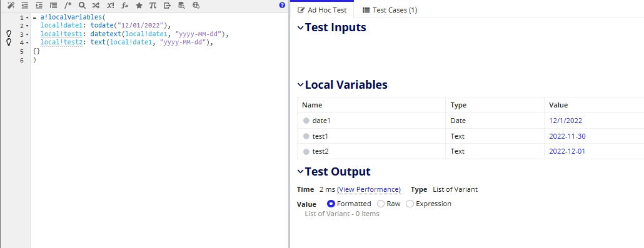Fold code at line 2 arrow
644x248 pixels.
(27, 26)
